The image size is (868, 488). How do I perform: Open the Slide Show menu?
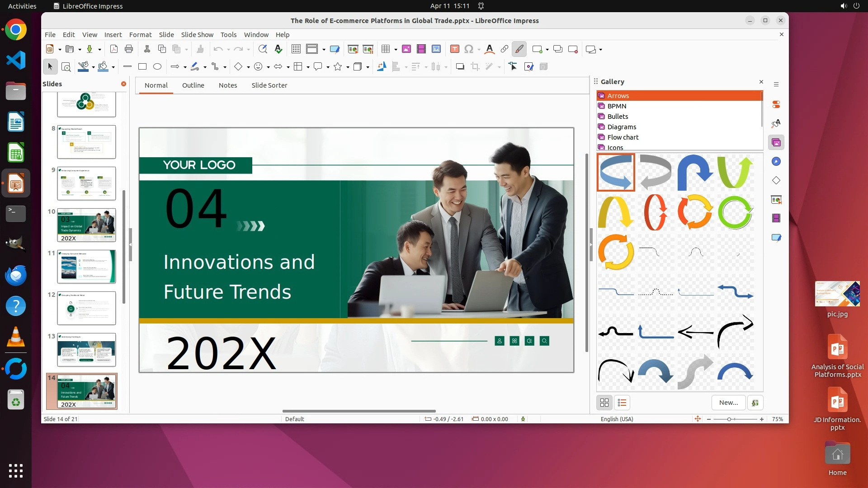[197, 35]
